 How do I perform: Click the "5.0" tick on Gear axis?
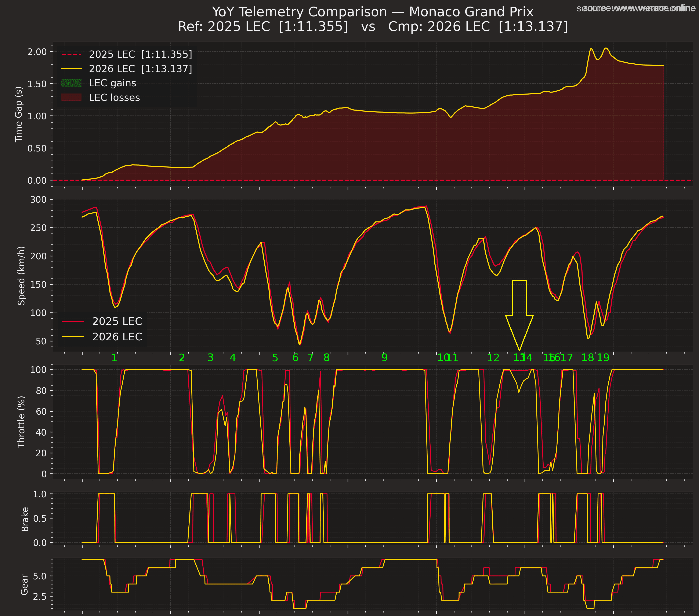coord(40,576)
